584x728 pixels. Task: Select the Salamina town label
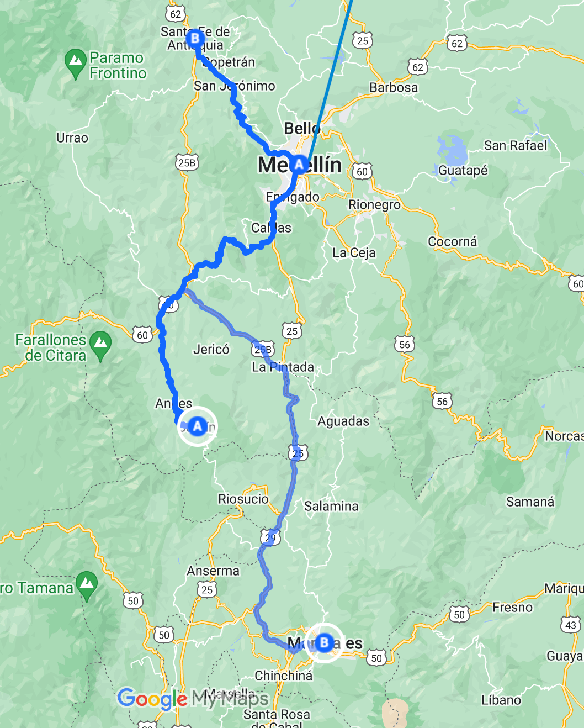click(x=331, y=506)
